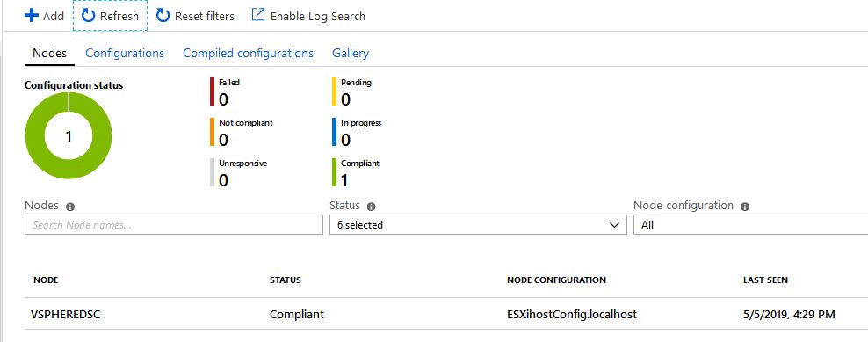Open the Node configuration 'All' dropdown
Screen dimensions: 868x342
tap(750, 224)
